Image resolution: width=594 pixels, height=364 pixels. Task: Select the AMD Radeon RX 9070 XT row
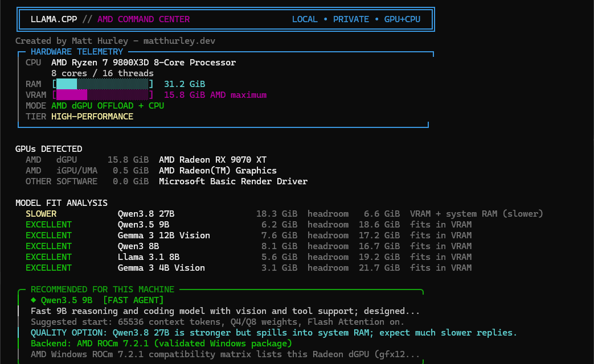click(x=146, y=160)
